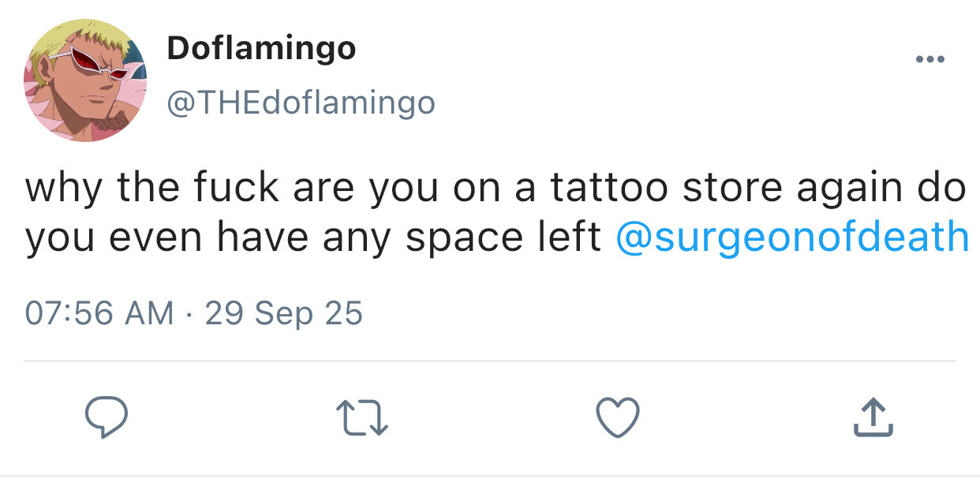Click the blue mention at the tweet's end
This screenshot has height=490, width=980.
point(791,237)
